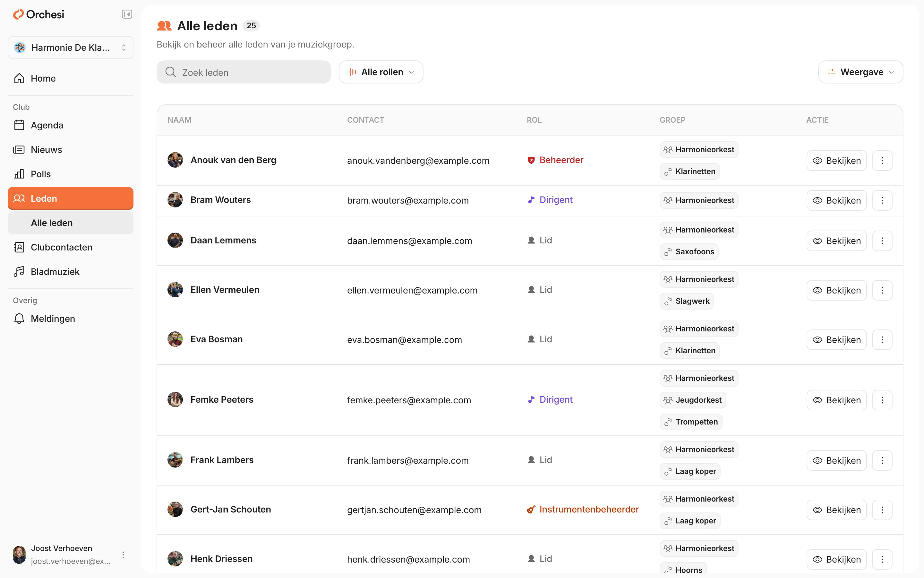The height and width of the screenshot is (578, 924).
Task: Open the more menu for Femke Peeters
Action: (x=882, y=400)
